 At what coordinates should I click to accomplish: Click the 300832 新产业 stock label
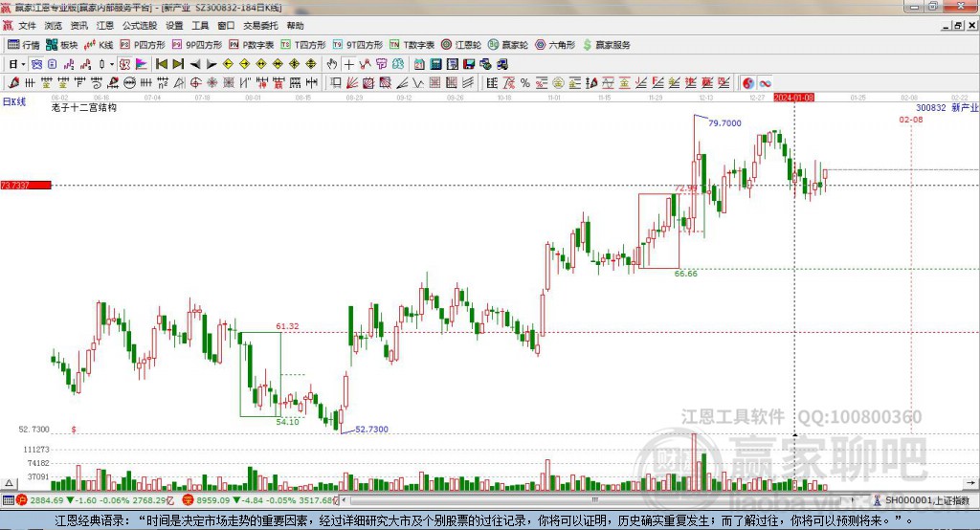[x=947, y=107]
